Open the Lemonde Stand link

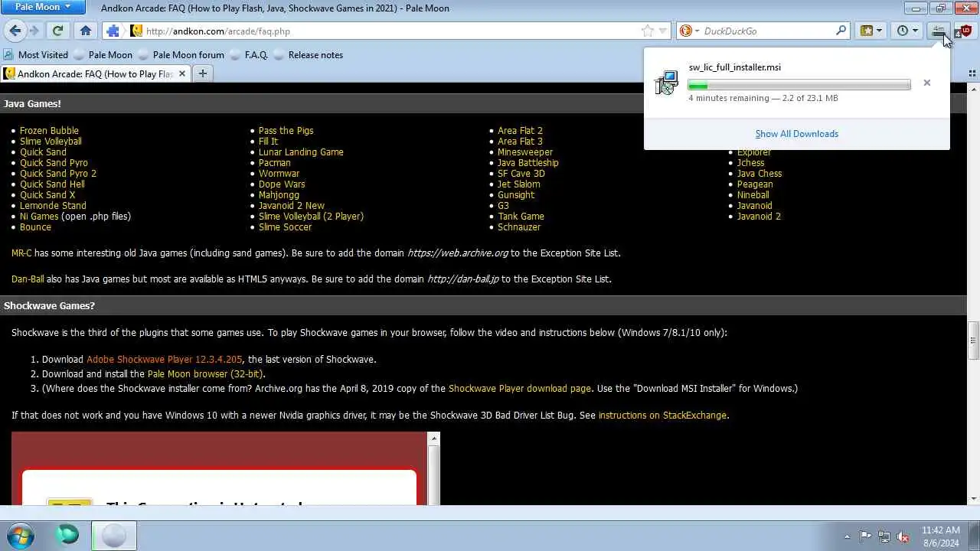(x=53, y=206)
